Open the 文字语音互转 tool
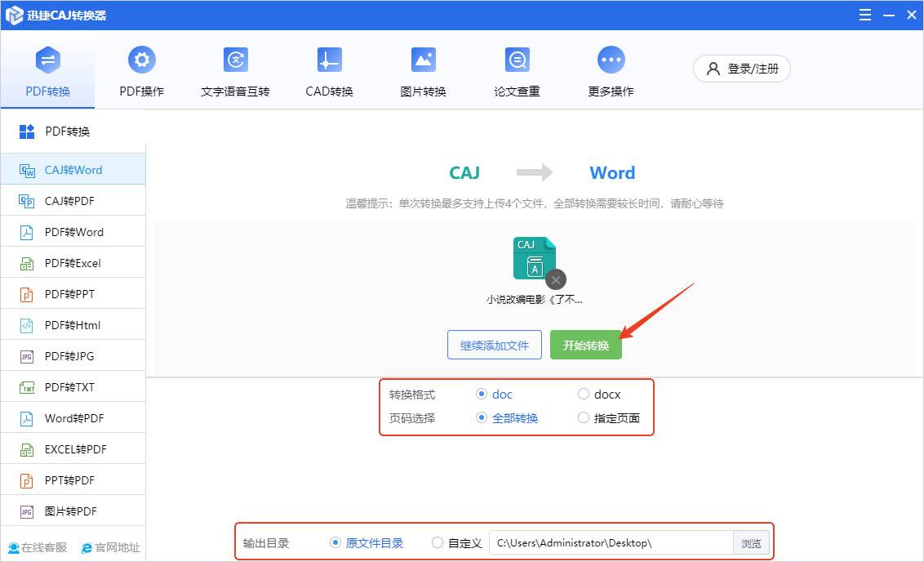 (x=235, y=69)
